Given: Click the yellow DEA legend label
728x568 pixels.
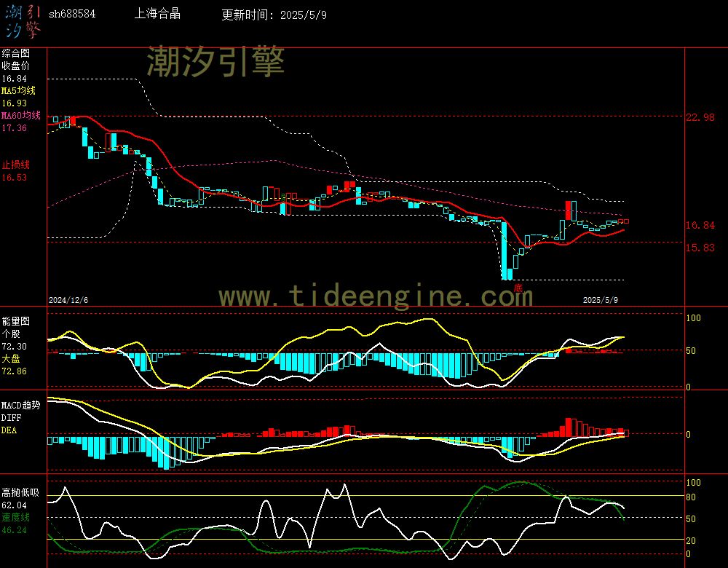Looking at the screenshot, I should click(x=9, y=430).
